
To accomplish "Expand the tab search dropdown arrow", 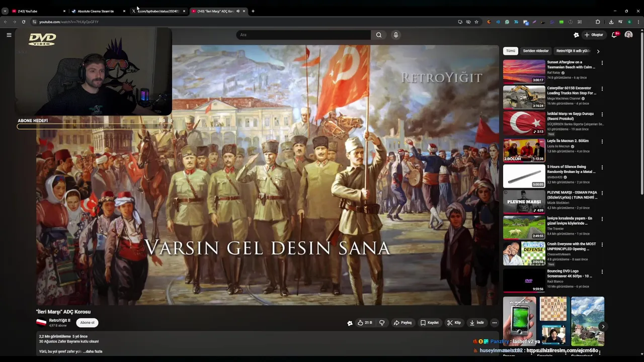I will coord(5,11).
